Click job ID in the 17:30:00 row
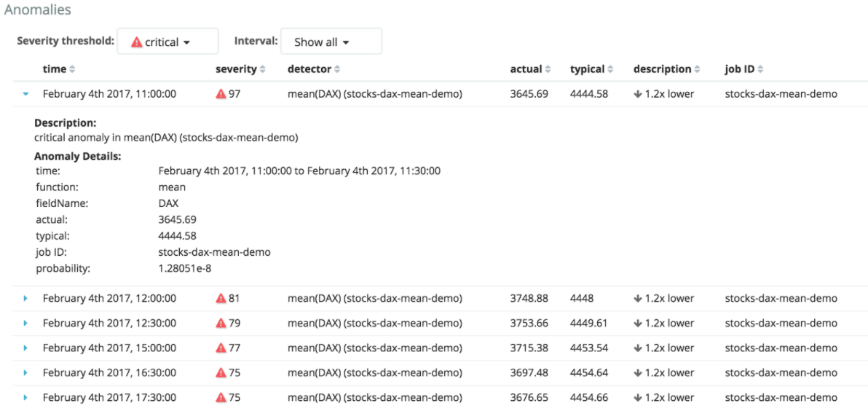Image resolution: width=868 pixels, height=414 pixels. [x=781, y=397]
